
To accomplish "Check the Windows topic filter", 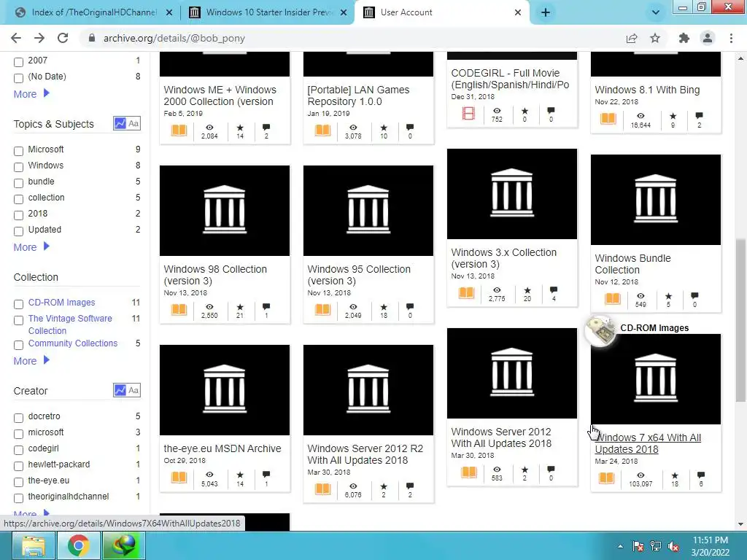I will tap(18, 167).
